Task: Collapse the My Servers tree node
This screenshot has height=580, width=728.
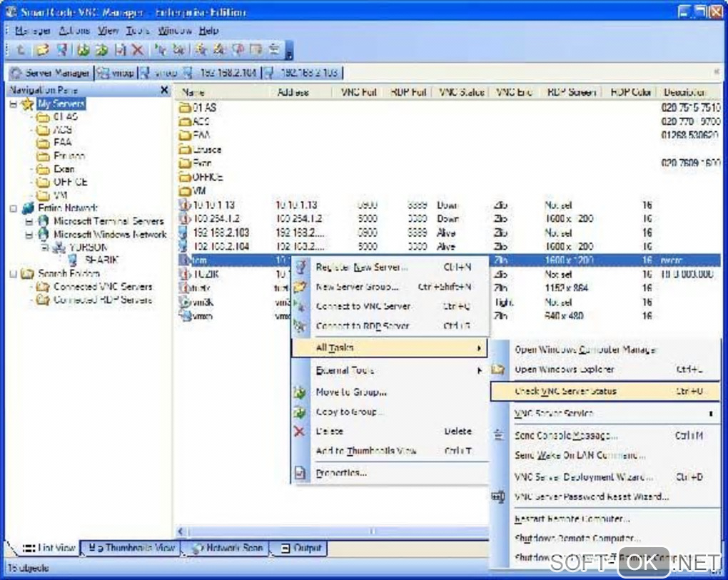Action: tap(13, 104)
